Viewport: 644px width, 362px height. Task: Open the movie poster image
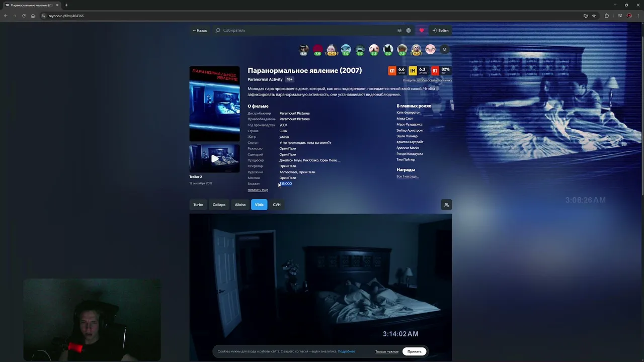(214, 104)
